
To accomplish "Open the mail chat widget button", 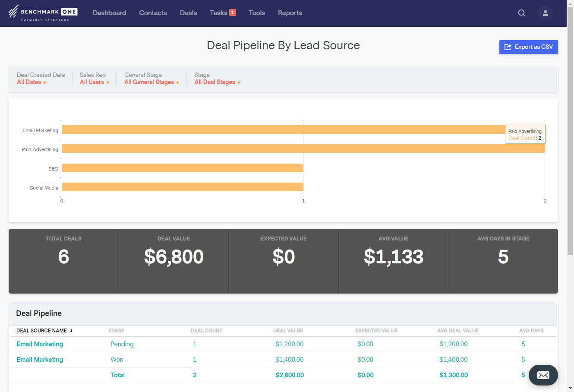I will [x=543, y=375].
